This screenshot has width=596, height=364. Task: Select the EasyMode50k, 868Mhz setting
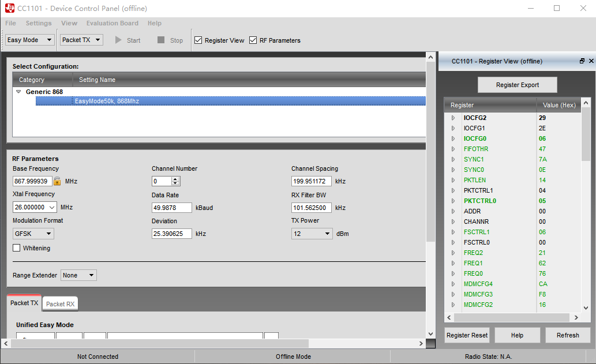coord(231,101)
